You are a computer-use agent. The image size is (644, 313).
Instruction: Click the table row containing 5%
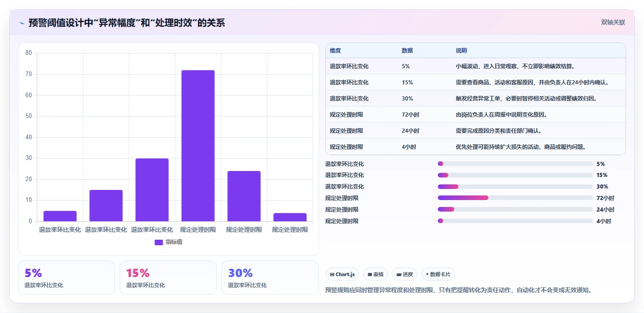point(476,66)
